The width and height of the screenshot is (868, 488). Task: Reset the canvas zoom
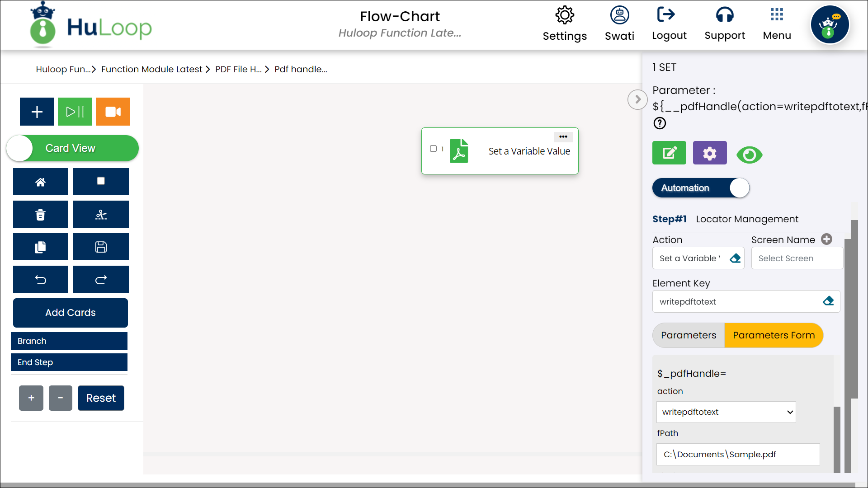pos(101,398)
